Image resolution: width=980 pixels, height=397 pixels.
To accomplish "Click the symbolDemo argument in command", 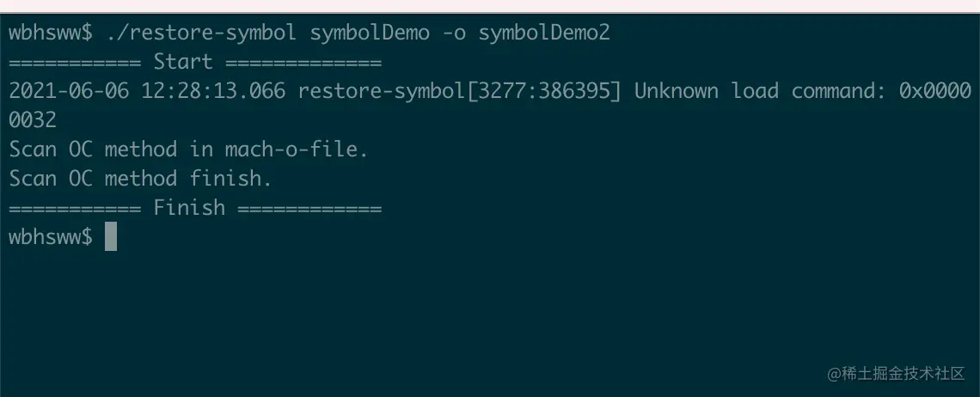I will [370, 34].
